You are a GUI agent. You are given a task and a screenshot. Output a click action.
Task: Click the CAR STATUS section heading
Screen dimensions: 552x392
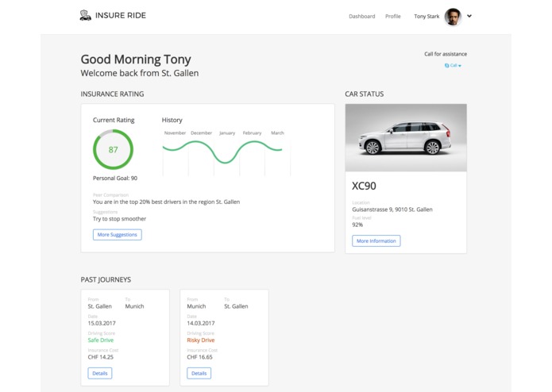click(x=365, y=94)
